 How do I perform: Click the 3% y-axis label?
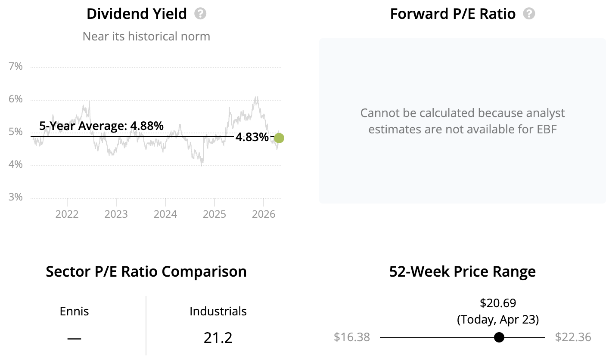coord(15,197)
